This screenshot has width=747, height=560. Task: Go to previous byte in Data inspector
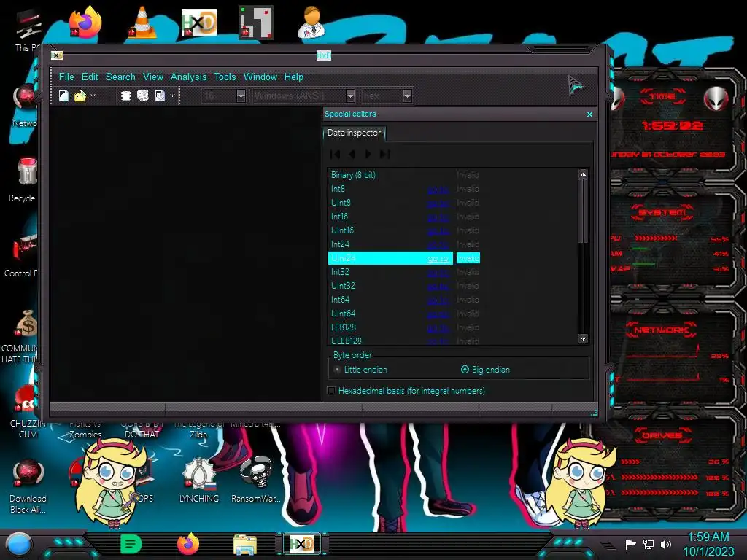point(352,155)
